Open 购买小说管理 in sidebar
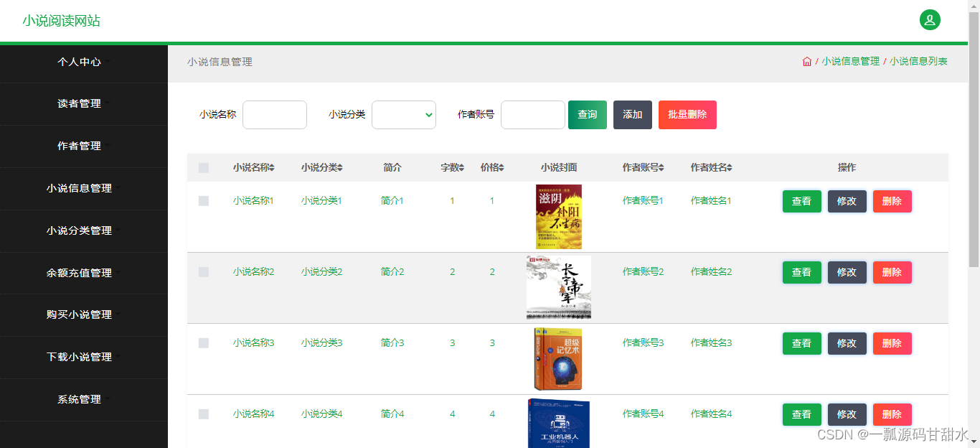Image resolution: width=980 pixels, height=448 pixels. (84, 314)
